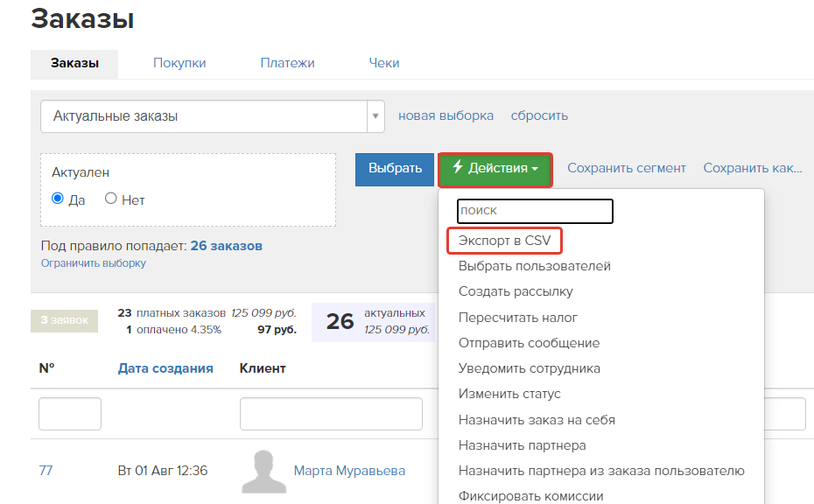The width and height of the screenshot is (814, 504).
Task: Choose Выбрать пользователей action
Action: (x=534, y=266)
